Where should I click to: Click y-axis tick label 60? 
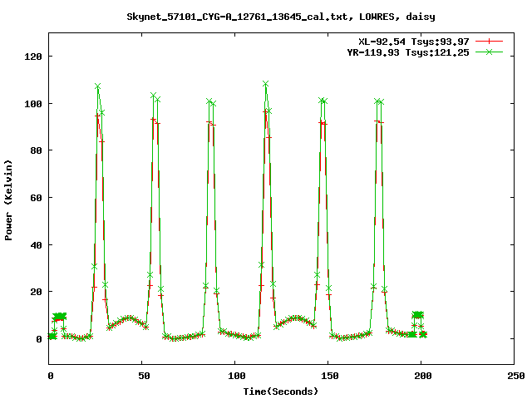point(36,198)
